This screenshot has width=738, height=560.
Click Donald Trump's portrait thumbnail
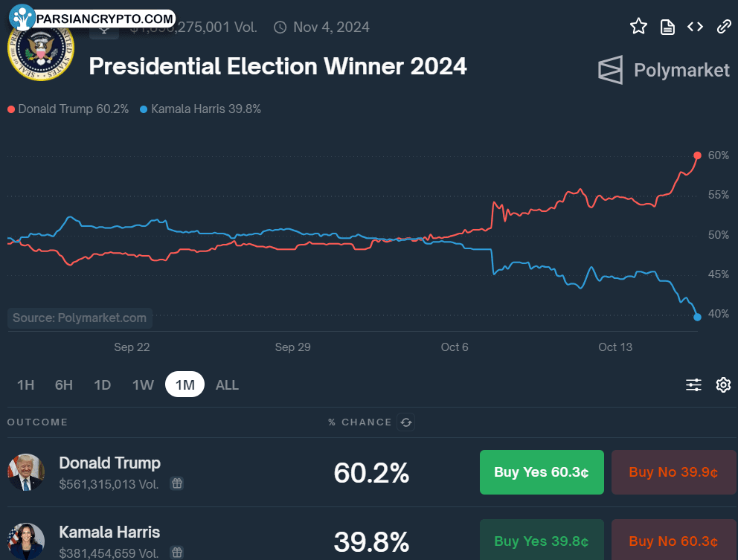pos(26,472)
